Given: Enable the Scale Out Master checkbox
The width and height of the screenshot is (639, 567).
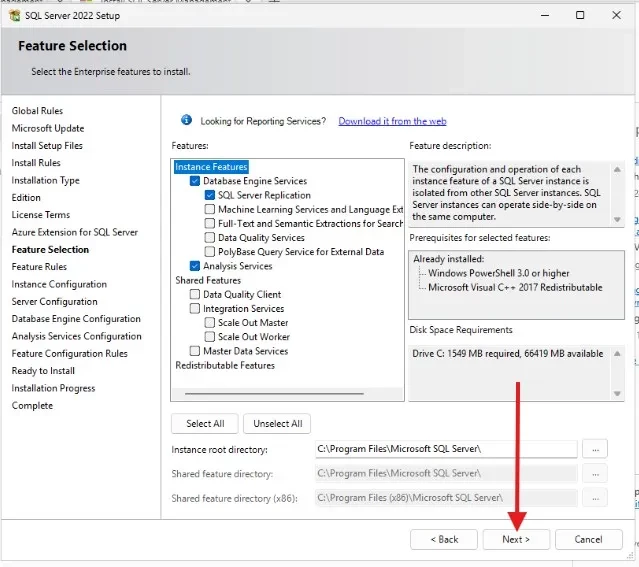Looking at the screenshot, I should point(209,322).
